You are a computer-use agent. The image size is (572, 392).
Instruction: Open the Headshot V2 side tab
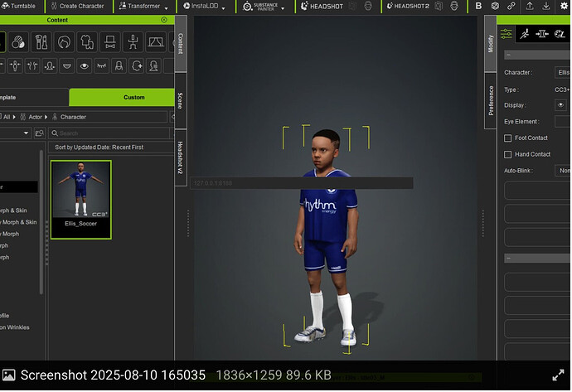(181, 157)
